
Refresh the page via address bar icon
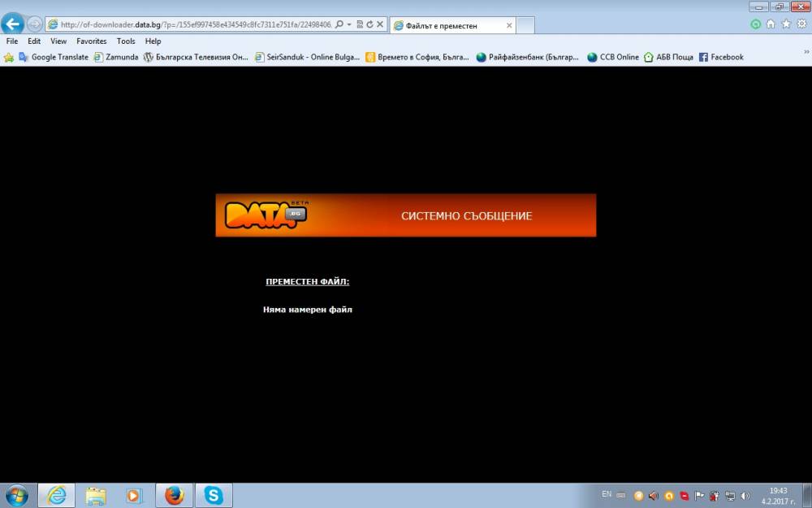pyautogui.click(x=369, y=24)
